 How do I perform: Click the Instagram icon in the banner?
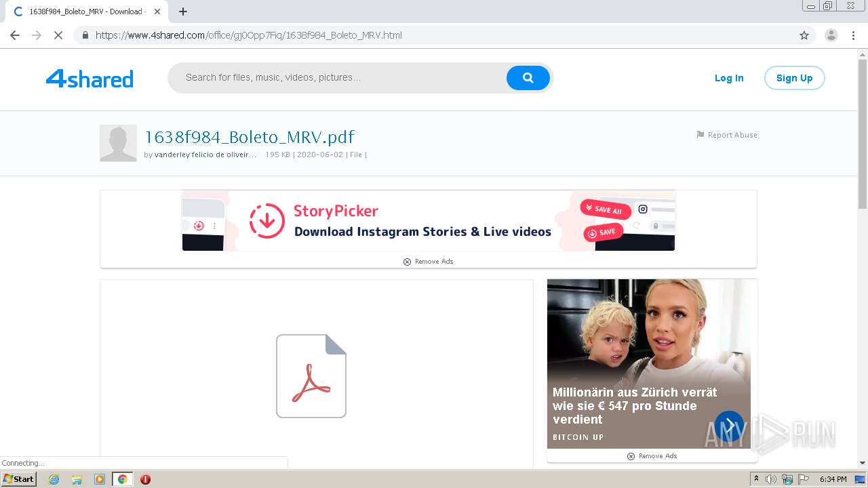coord(643,209)
